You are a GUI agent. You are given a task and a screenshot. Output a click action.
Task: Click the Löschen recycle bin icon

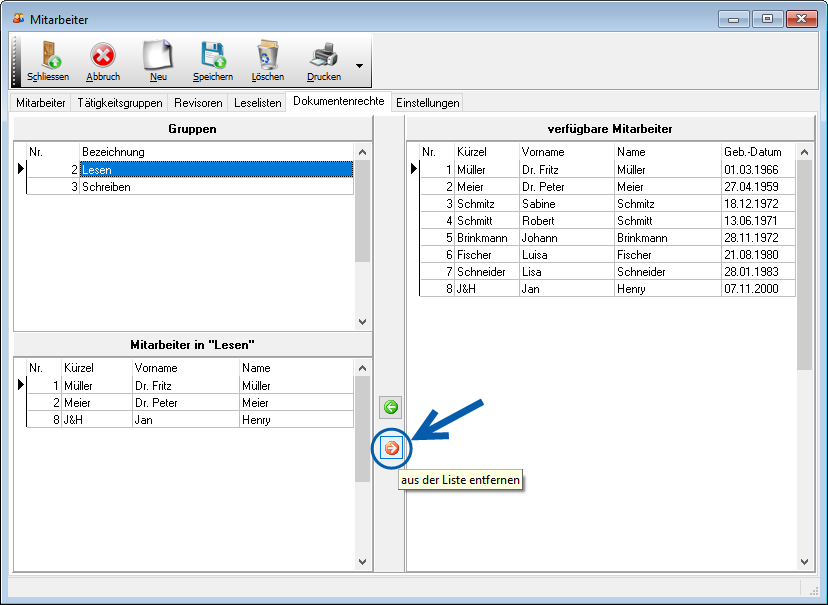tap(267, 56)
